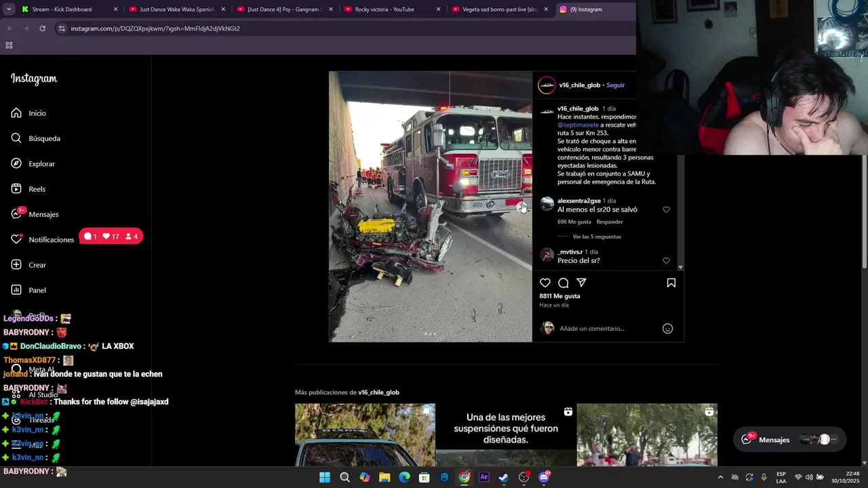Go back in browser
868x488 pixels.
[9, 28]
